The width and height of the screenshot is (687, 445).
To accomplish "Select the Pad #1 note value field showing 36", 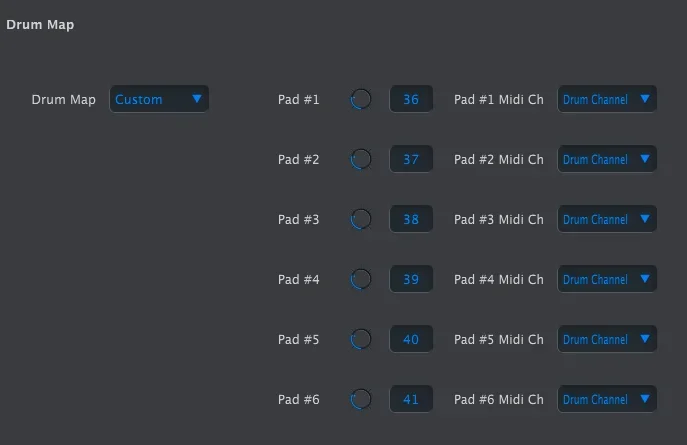I will pos(411,99).
